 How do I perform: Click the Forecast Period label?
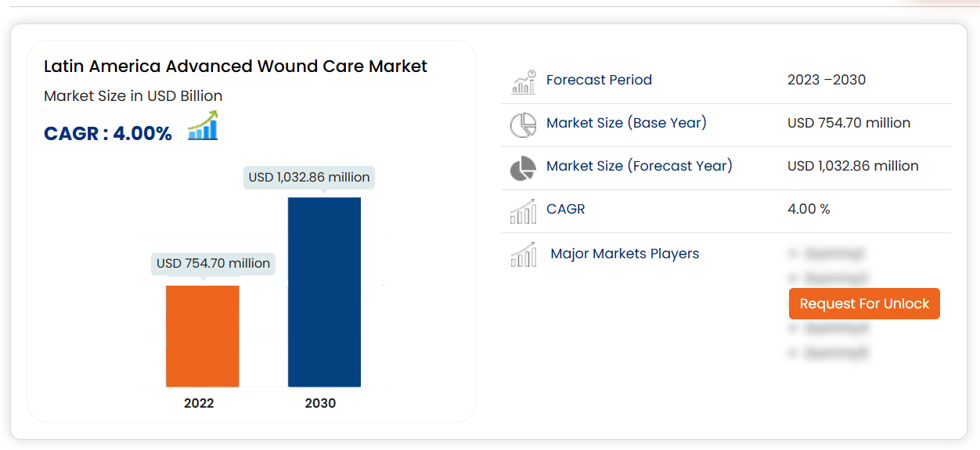(599, 80)
